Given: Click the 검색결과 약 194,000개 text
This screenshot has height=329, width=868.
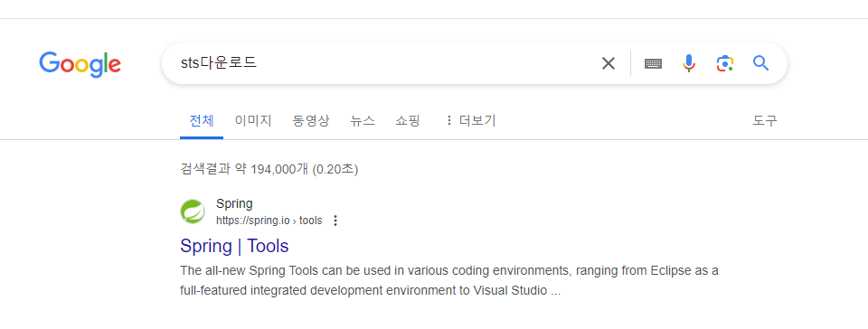Looking at the screenshot, I should [269, 169].
